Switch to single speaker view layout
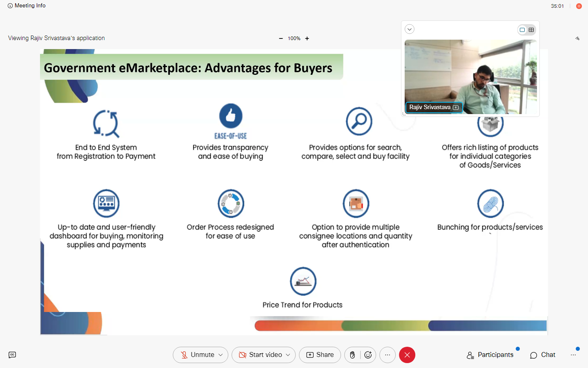The height and width of the screenshot is (368, 588). point(522,30)
